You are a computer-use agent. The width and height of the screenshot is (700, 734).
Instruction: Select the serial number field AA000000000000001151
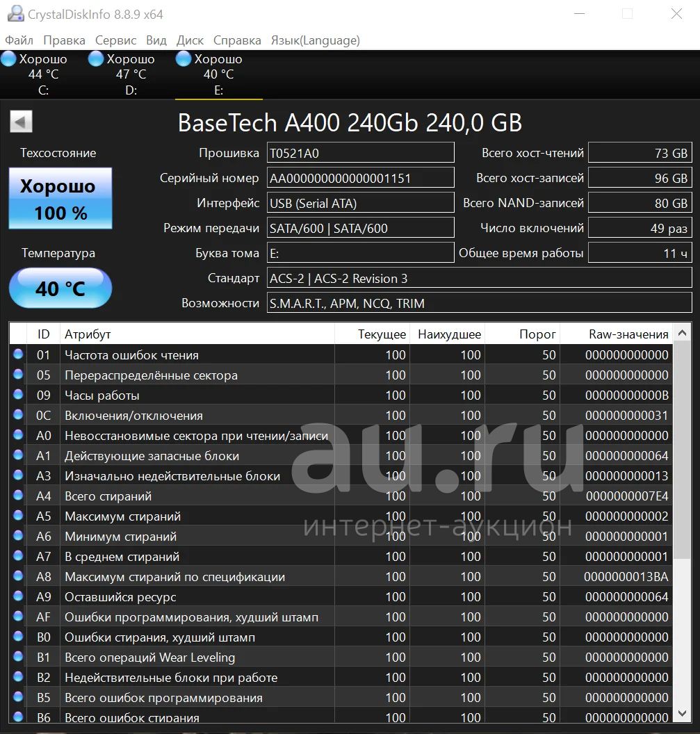361,178
